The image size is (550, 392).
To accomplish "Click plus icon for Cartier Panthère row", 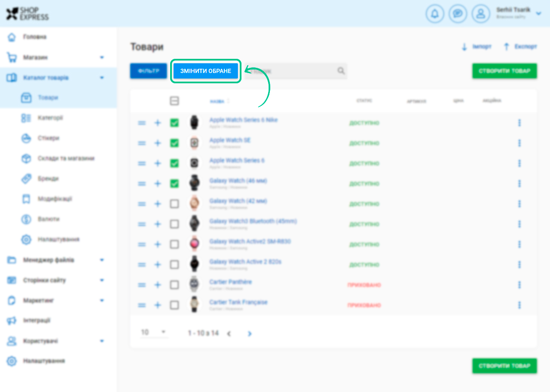I will [x=158, y=285].
